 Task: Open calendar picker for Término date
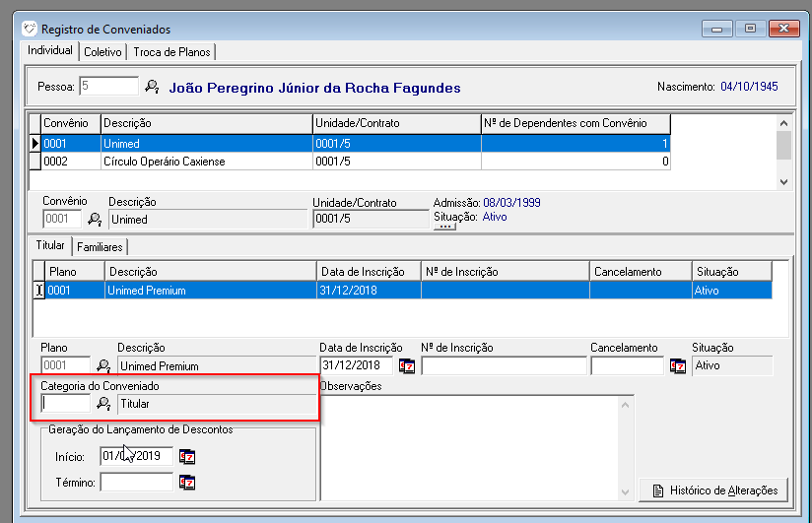pyautogui.click(x=187, y=483)
